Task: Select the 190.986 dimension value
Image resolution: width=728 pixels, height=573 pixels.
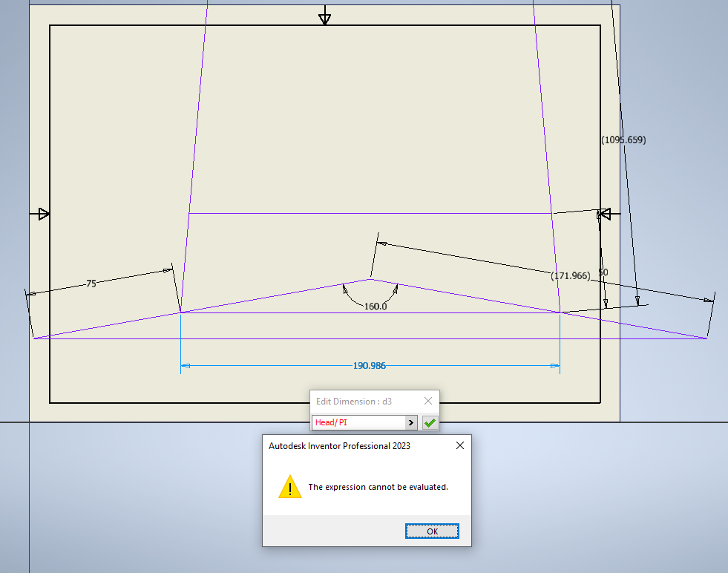Action: point(369,365)
